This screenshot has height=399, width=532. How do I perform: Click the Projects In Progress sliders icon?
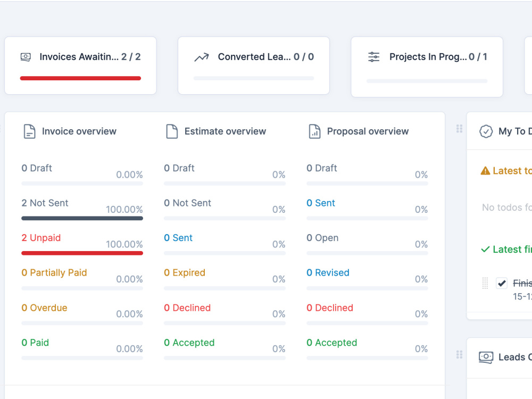click(374, 57)
